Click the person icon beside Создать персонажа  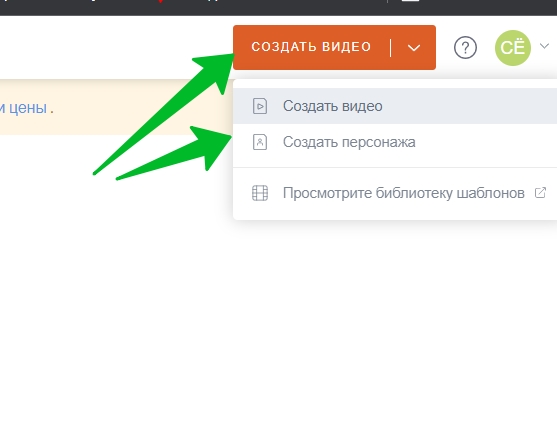260,142
